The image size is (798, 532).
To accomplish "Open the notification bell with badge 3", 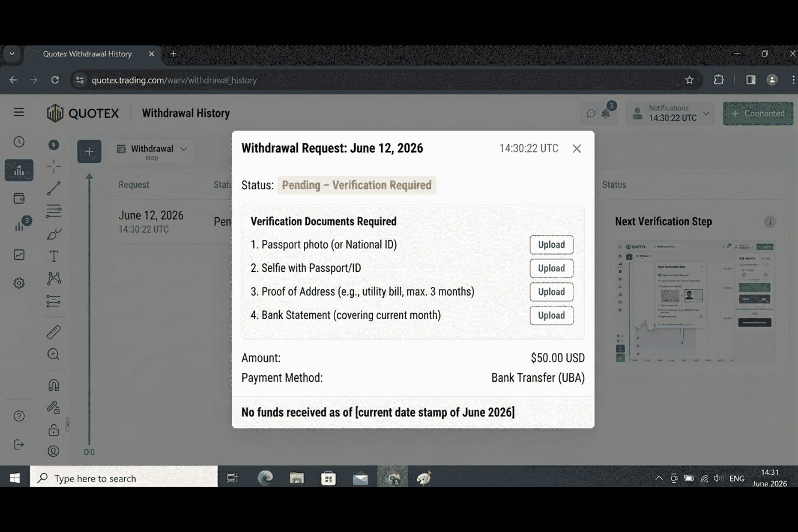I will pyautogui.click(x=607, y=112).
